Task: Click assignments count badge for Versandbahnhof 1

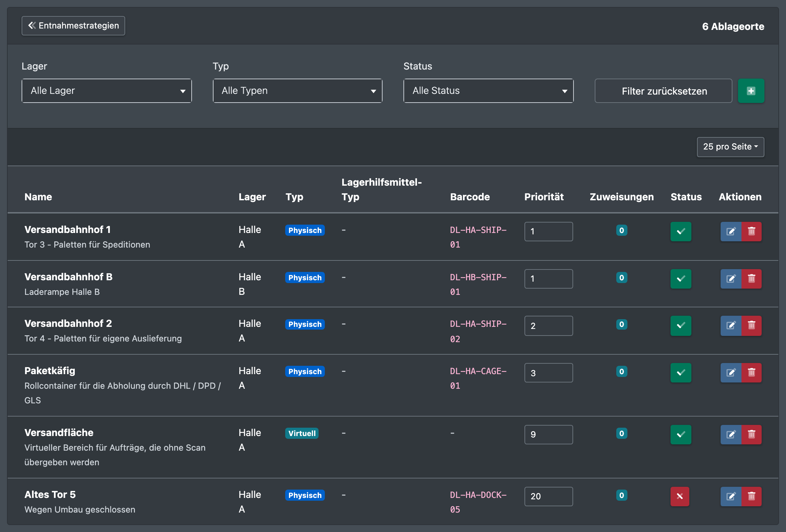Action: [622, 230]
